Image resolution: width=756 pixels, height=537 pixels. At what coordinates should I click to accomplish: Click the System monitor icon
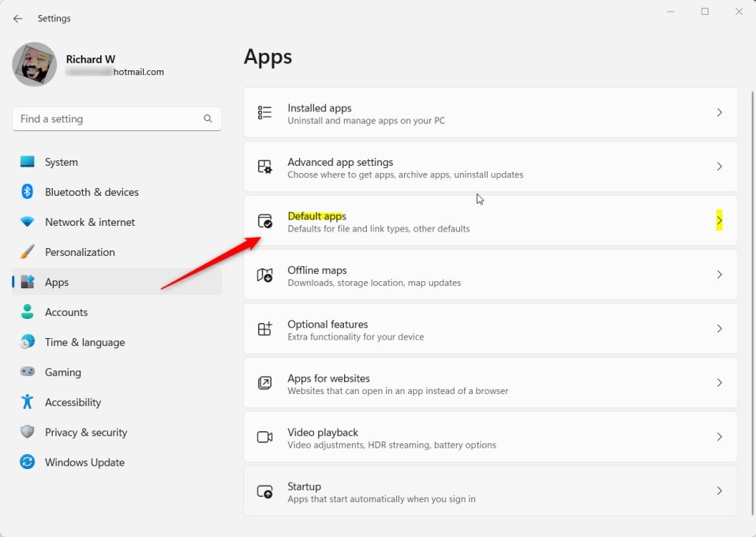point(28,162)
